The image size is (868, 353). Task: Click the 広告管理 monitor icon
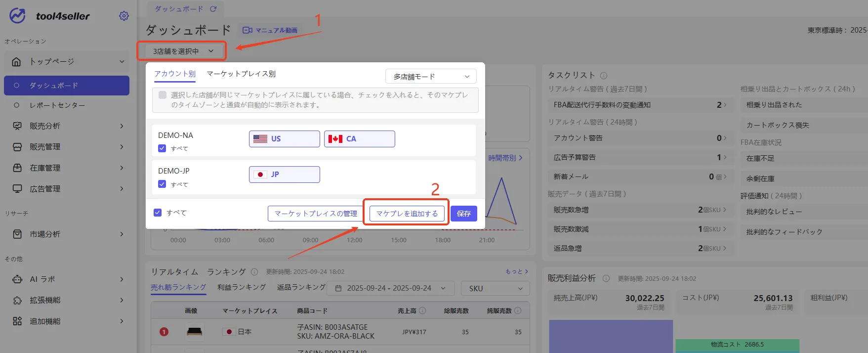(x=17, y=189)
